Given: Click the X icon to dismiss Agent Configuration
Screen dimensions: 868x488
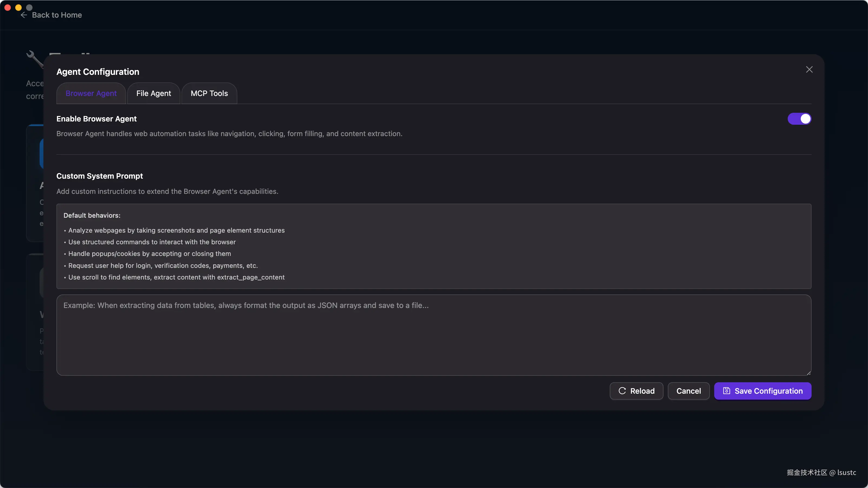Looking at the screenshot, I should pos(809,69).
